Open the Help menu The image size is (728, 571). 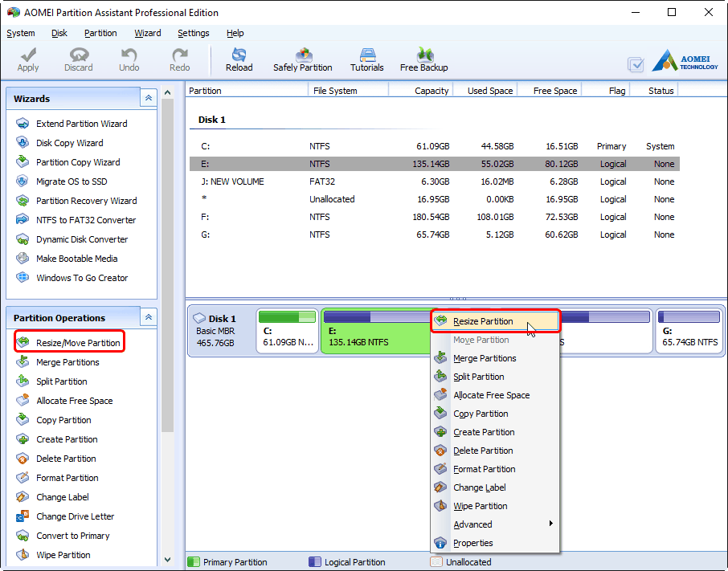tap(235, 33)
